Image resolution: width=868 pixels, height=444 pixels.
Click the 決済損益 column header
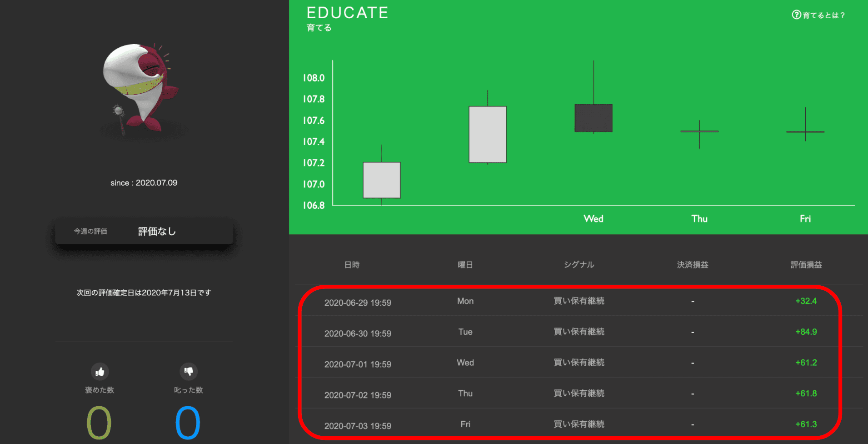[693, 265]
